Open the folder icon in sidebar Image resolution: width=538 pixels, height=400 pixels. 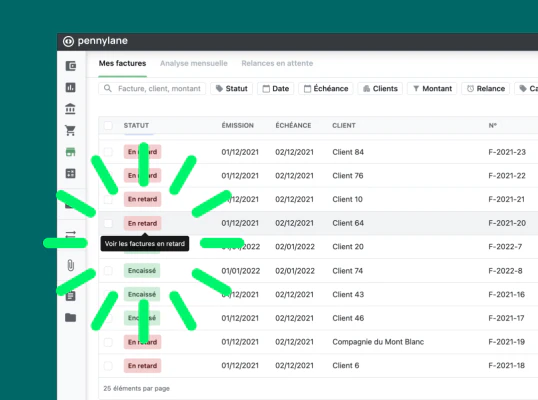click(70, 317)
